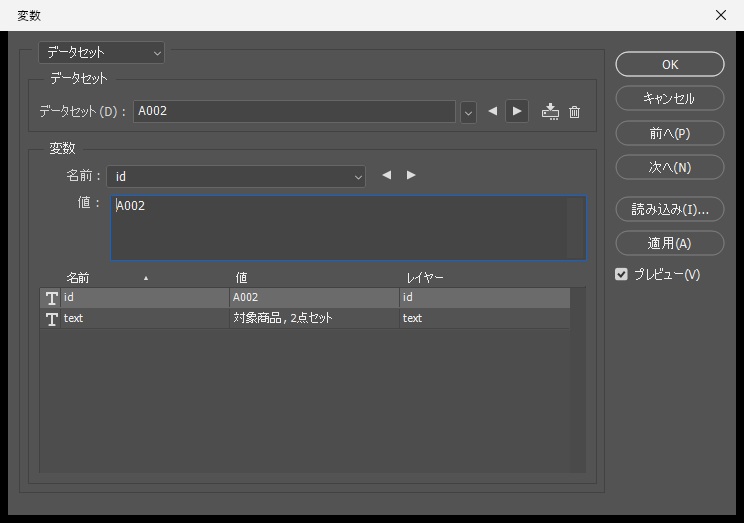This screenshot has width=744, height=523.
Task: Click the id layer cell in the table
Action: point(484,298)
